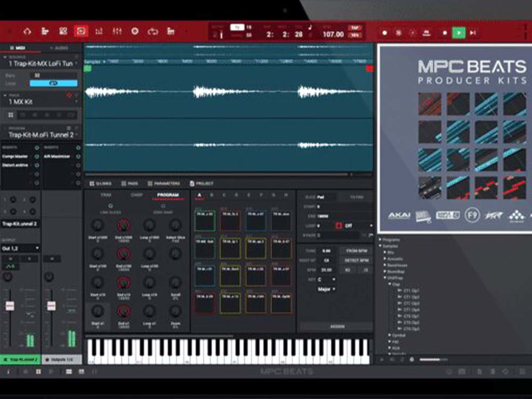Collapse the Samples folder in browser
Image resolution: width=532 pixels, height=399 pixels.
pos(380,246)
